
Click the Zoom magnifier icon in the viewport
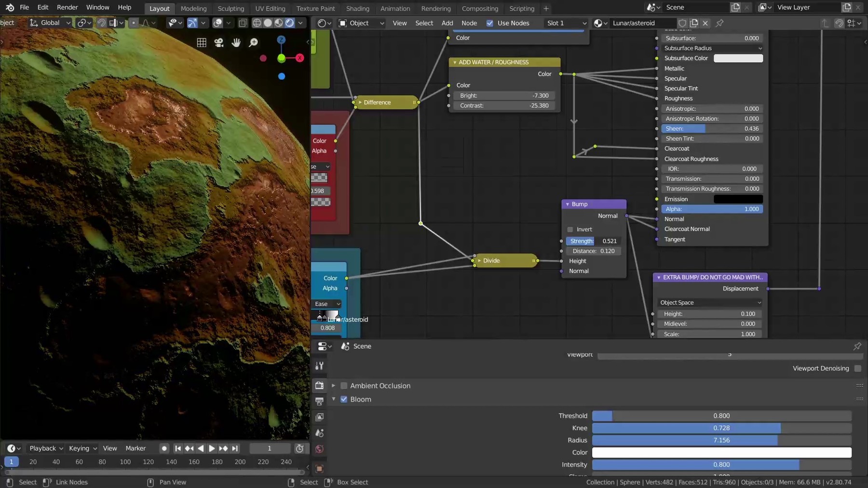click(254, 42)
